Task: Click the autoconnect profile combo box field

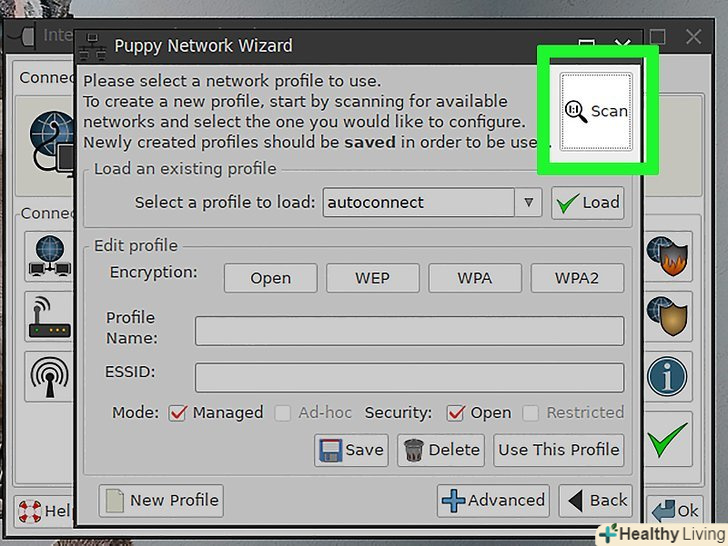Action: pyautogui.click(x=418, y=202)
